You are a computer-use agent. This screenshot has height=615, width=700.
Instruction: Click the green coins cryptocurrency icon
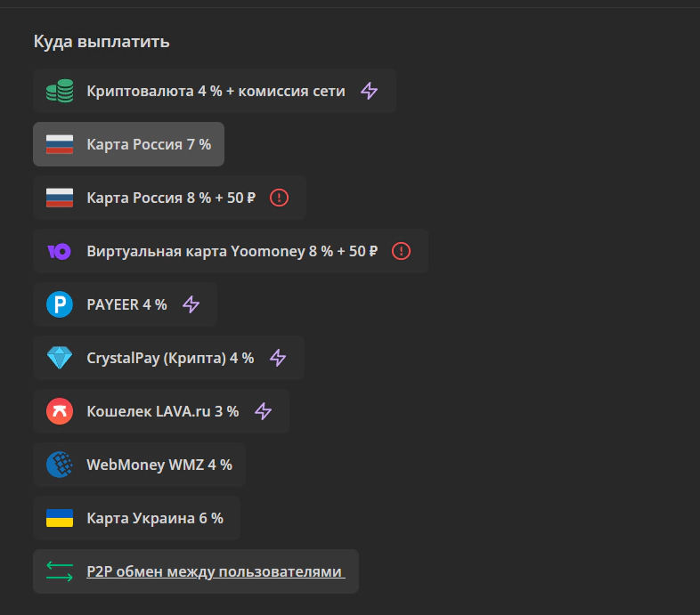60,91
